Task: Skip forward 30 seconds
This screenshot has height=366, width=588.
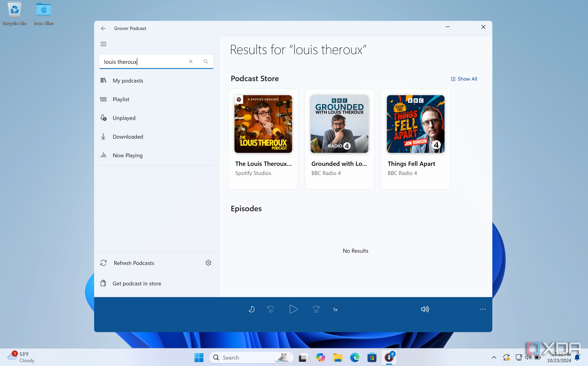Action: (316, 309)
